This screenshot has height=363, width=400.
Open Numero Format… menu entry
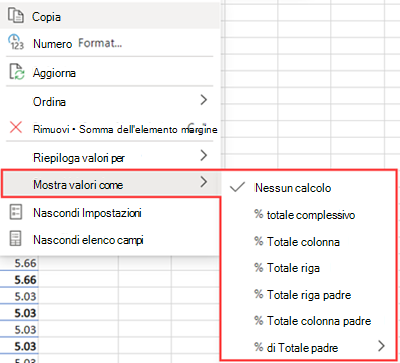click(110, 43)
